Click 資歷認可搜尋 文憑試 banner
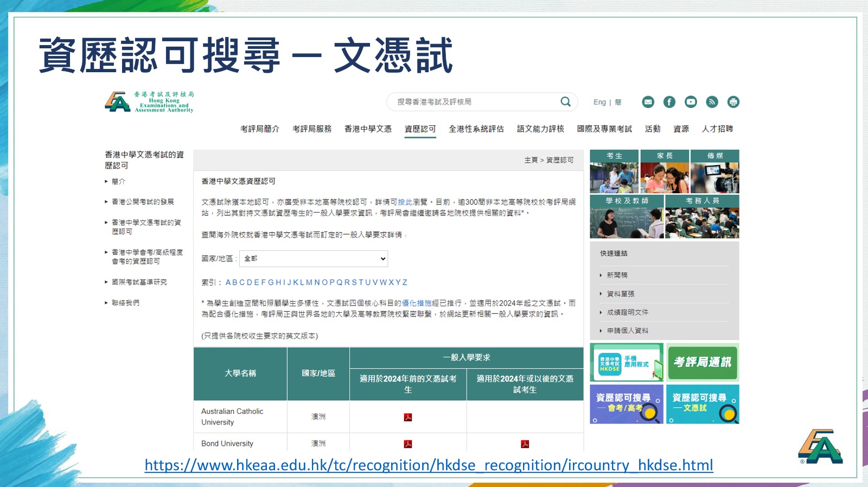This screenshot has height=487, width=868. [703, 404]
